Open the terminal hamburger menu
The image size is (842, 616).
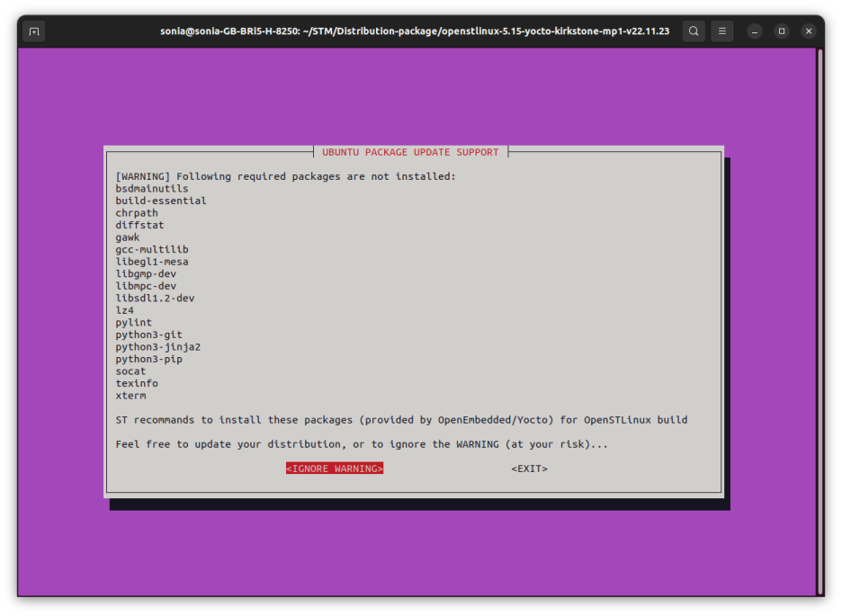tap(721, 31)
